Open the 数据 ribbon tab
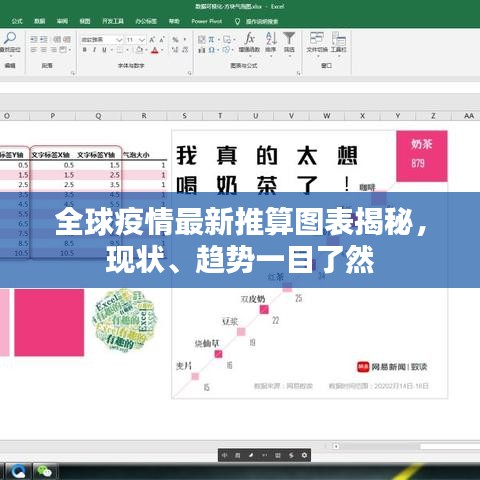Image resolution: width=480 pixels, height=480 pixels. [40, 21]
